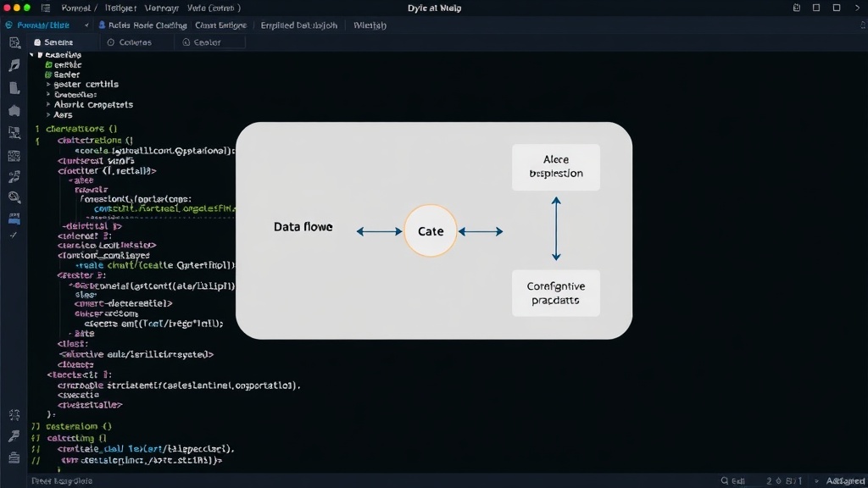Screen dimensions: 868x488
Task: Click the blue person icon in toolbar
Action: click(x=102, y=25)
